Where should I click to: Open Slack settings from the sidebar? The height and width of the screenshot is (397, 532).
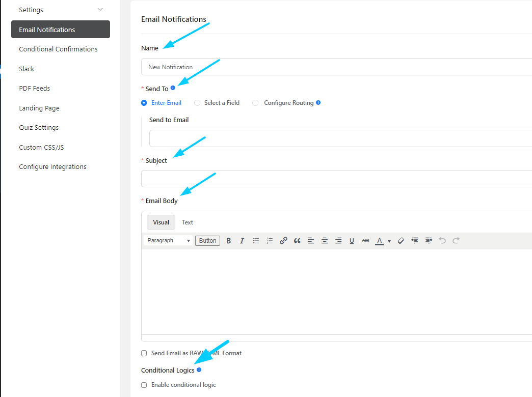tap(26, 68)
